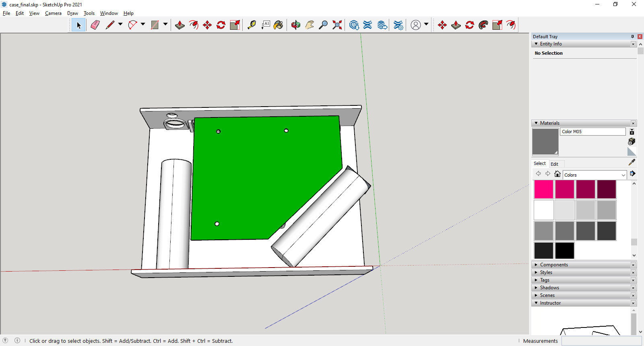Viewport: 644px width, 346px height.
Task: Close the Materials panel
Action: pyautogui.click(x=633, y=123)
